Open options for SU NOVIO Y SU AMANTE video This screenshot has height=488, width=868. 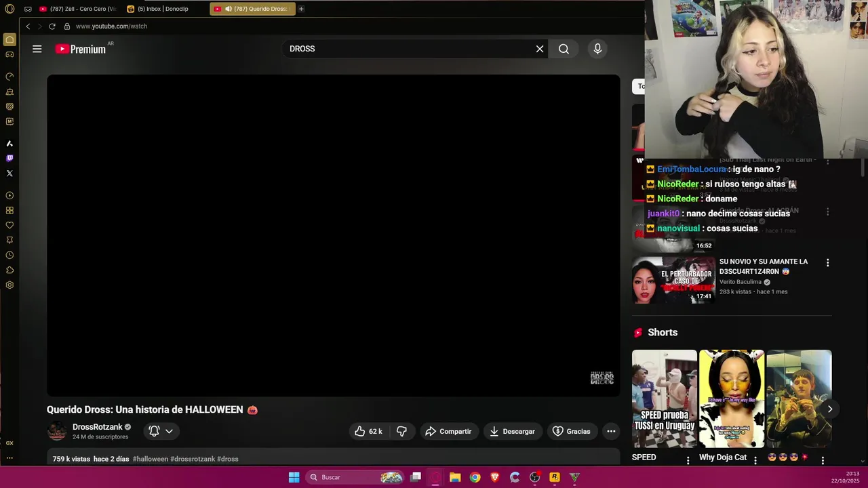click(x=827, y=262)
